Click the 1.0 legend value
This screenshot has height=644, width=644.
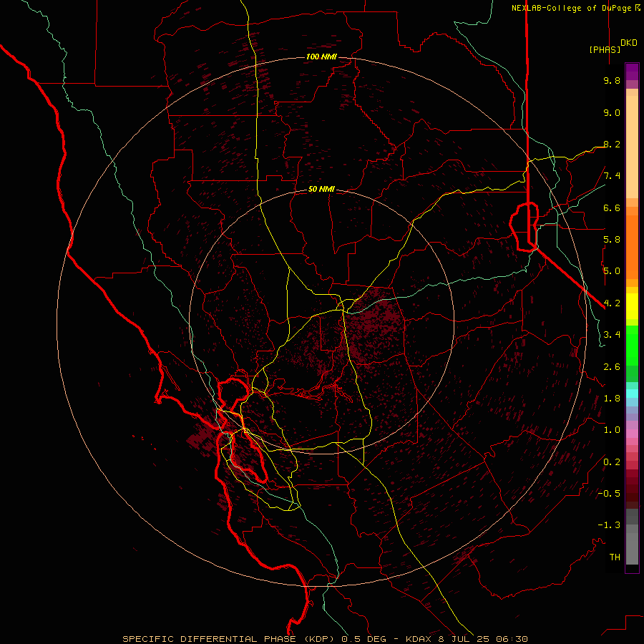pos(612,430)
